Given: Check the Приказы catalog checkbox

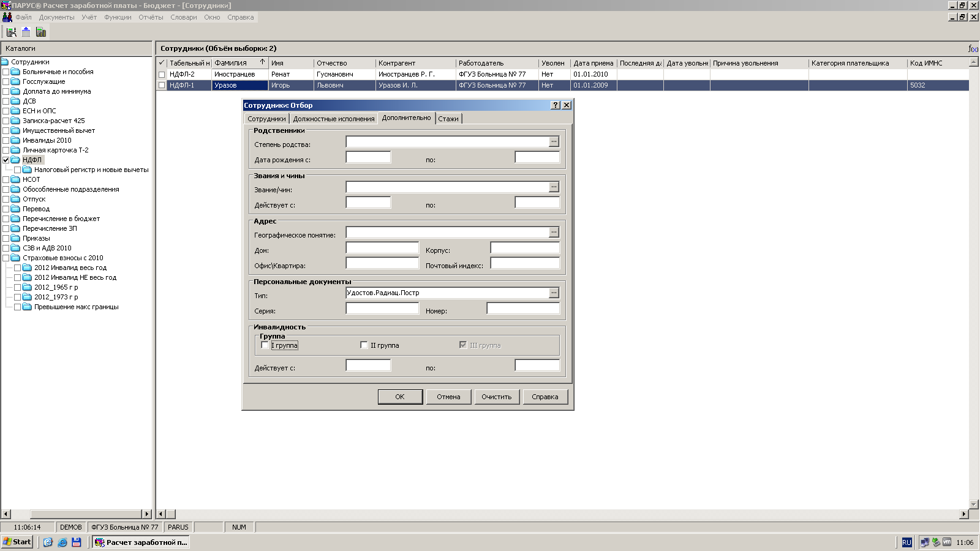Looking at the screenshot, I should tap(6, 238).
